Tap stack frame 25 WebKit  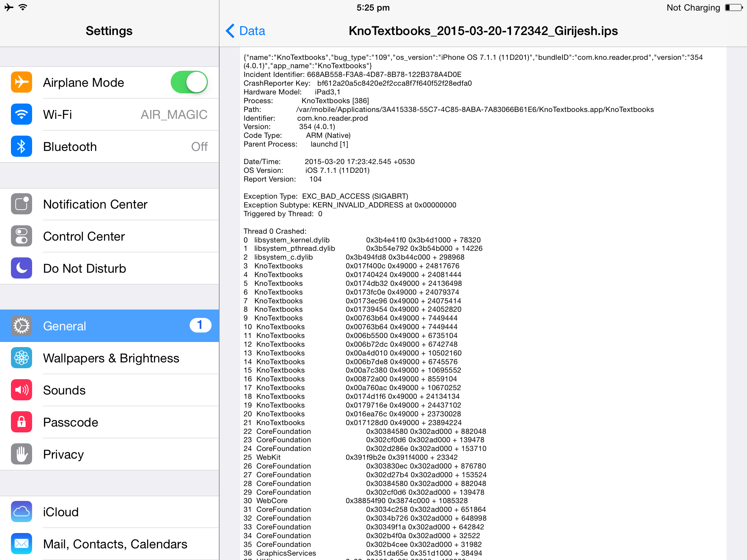[351, 458]
